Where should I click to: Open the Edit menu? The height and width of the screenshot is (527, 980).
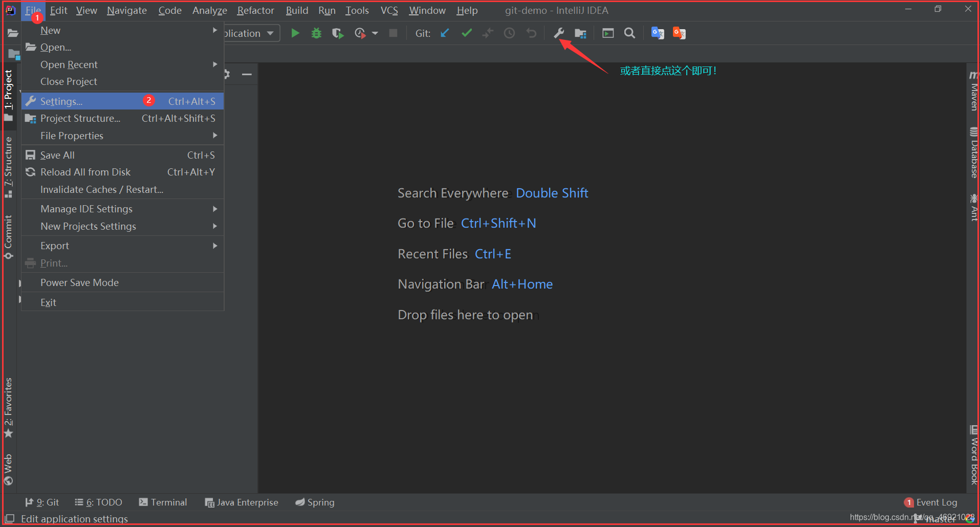pos(58,10)
